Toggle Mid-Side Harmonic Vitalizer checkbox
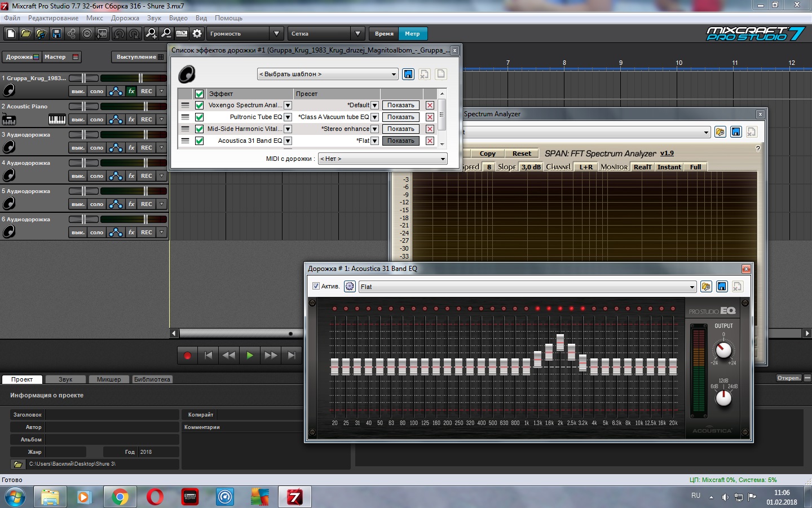Viewport: 812px width, 508px height. click(x=199, y=129)
